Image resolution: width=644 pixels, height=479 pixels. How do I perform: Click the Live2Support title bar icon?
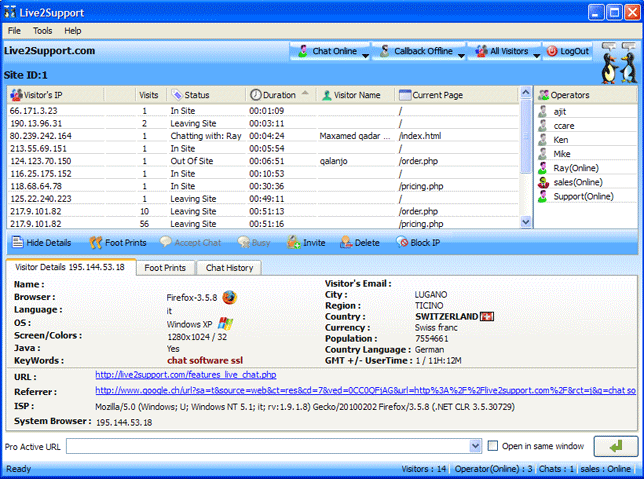(10, 12)
